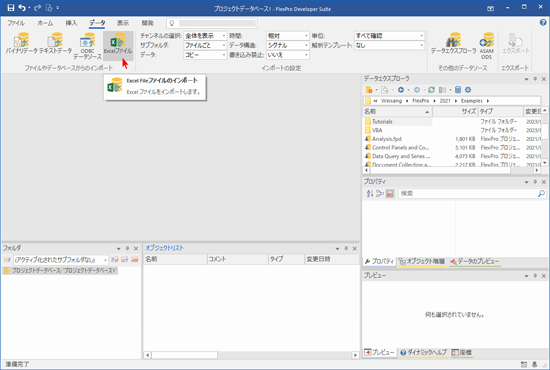The width and height of the screenshot is (550, 370).
Task: Open the View (表示) ribbon tab
Action: (123, 23)
